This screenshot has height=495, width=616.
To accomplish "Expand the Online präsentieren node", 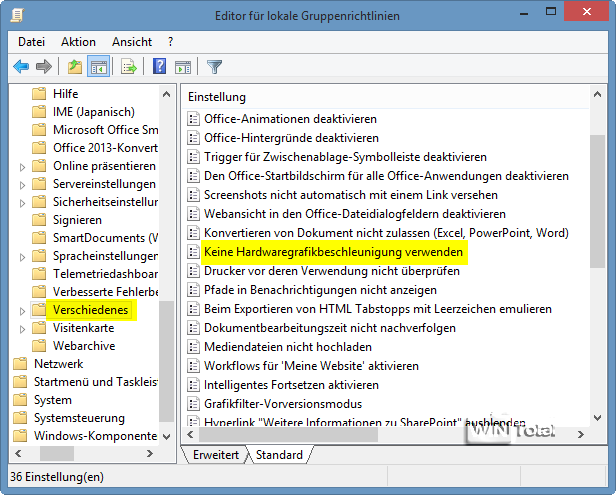I will (22, 167).
